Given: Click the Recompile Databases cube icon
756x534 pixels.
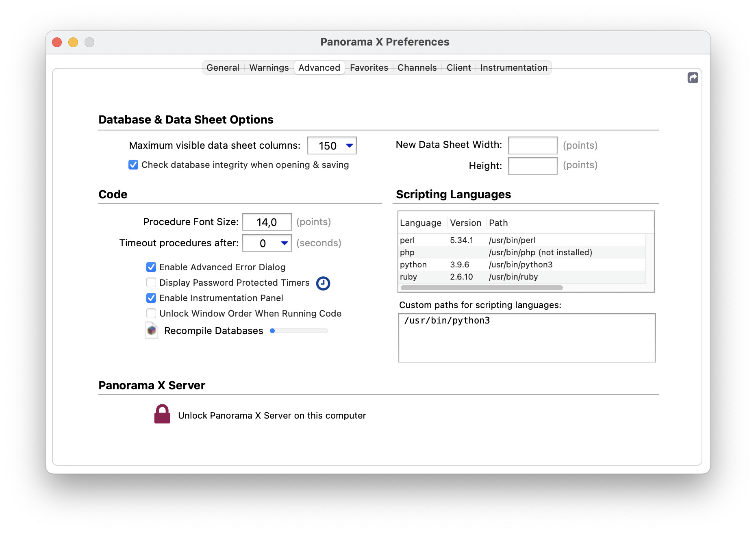Looking at the screenshot, I should pyautogui.click(x=152, y=331).
